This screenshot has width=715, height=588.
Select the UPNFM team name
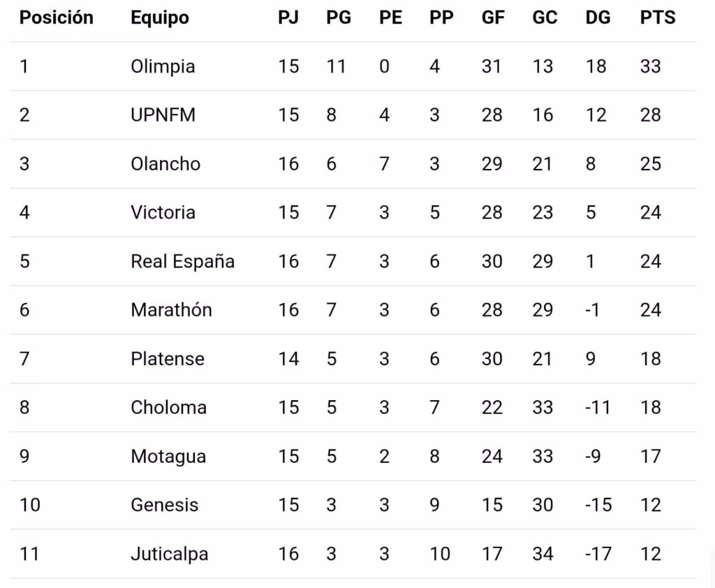point(163,115)
